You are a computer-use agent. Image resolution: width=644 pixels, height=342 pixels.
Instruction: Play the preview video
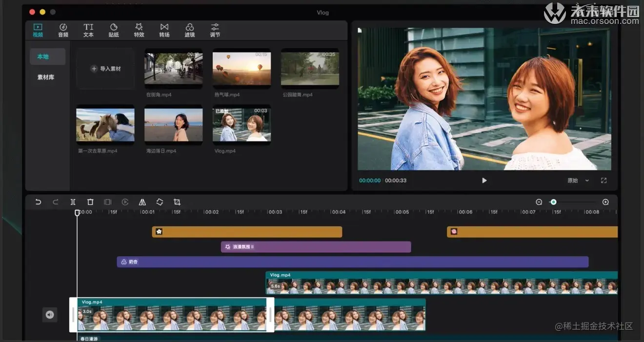(484, 181)
